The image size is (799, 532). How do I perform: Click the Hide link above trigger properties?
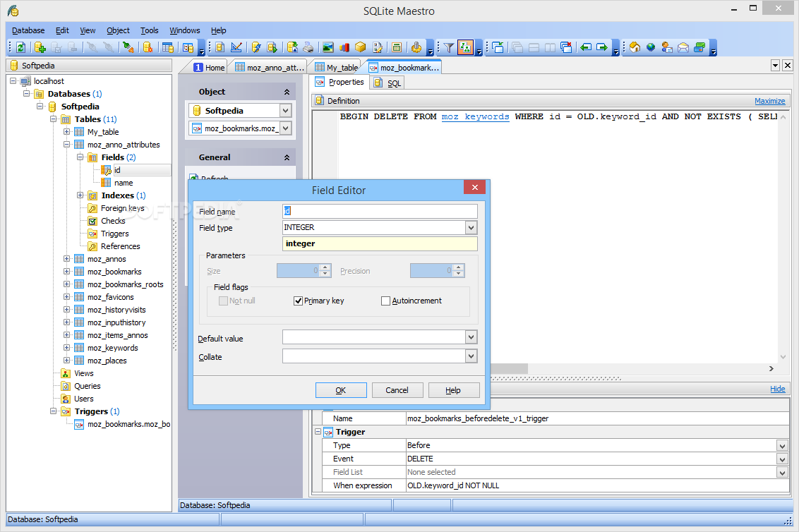coord(778,389)
